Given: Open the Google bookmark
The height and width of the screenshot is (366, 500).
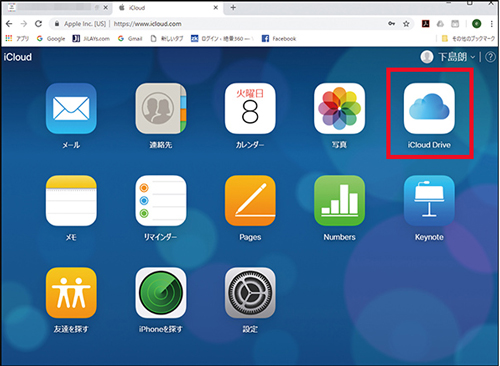Looking at the screenshot, I should (x=51, y=39).
